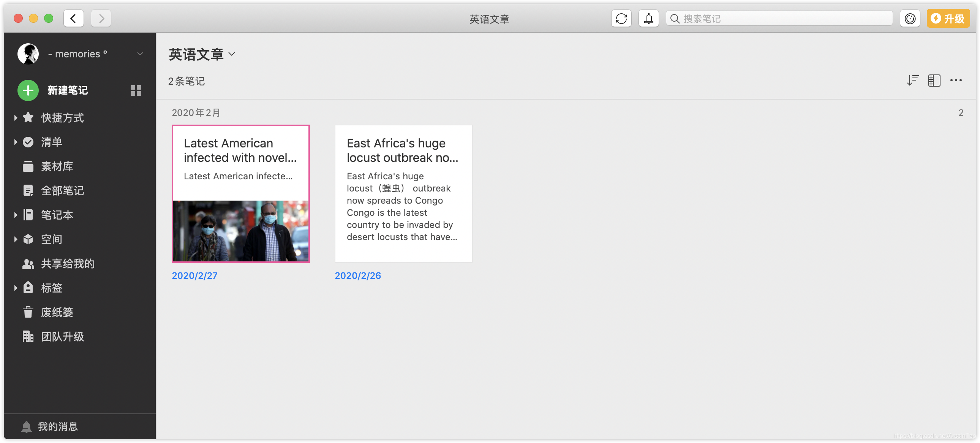The height and width of the screenshot is (443, 980).
Task: Open the 废纸篓 trash
Action: tap(57, 312)
